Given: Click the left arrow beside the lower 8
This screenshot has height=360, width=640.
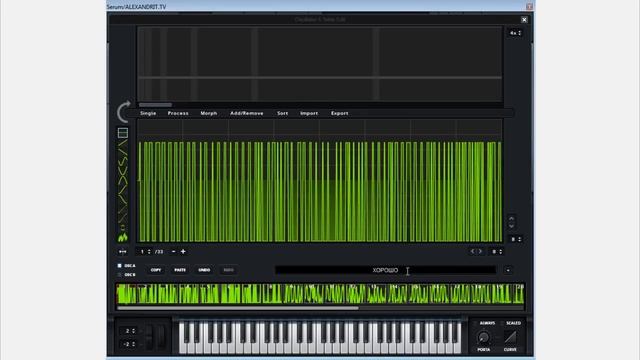Looking at the screenshot, I should point(473,251).
